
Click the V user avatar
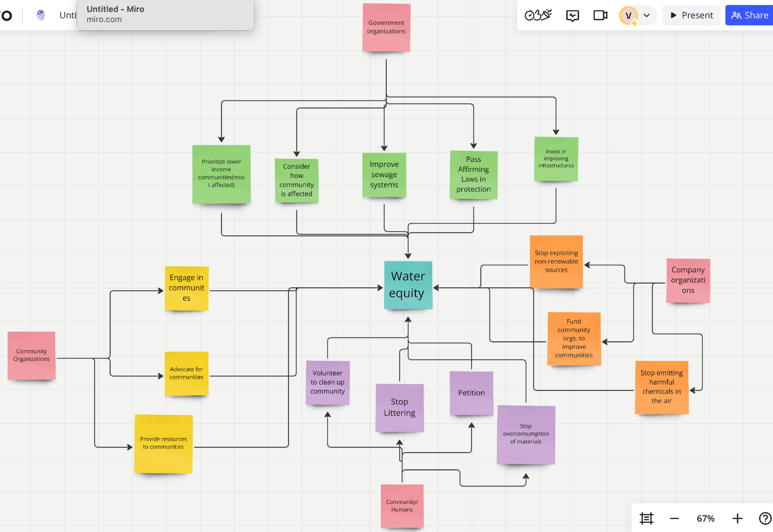tap(628, 15)
